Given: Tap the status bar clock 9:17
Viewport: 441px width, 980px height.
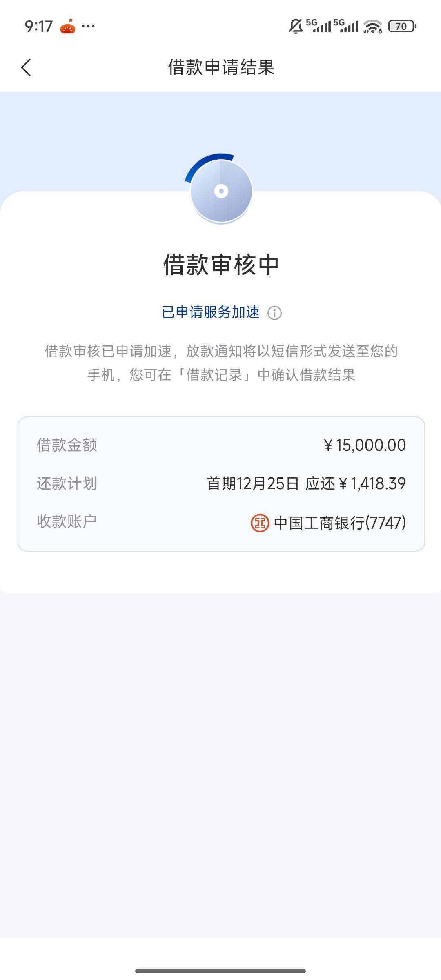Looking at the screenshot, I should 39,27.
